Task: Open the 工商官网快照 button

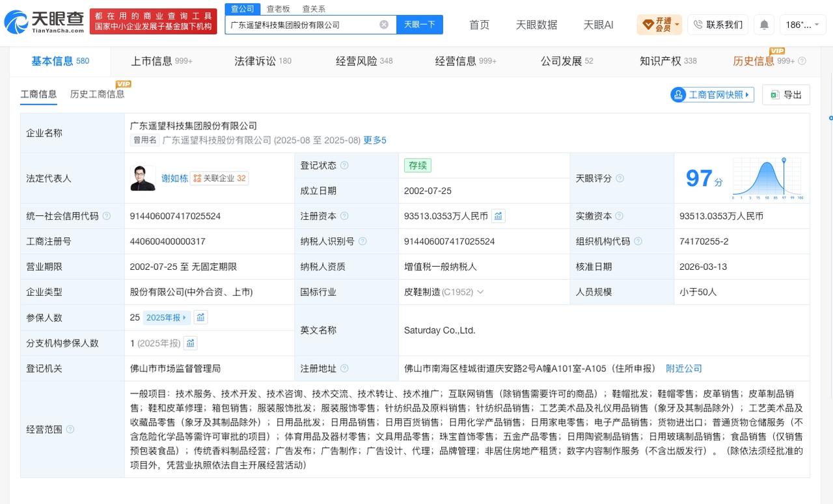Action: [x=712, y=95]
